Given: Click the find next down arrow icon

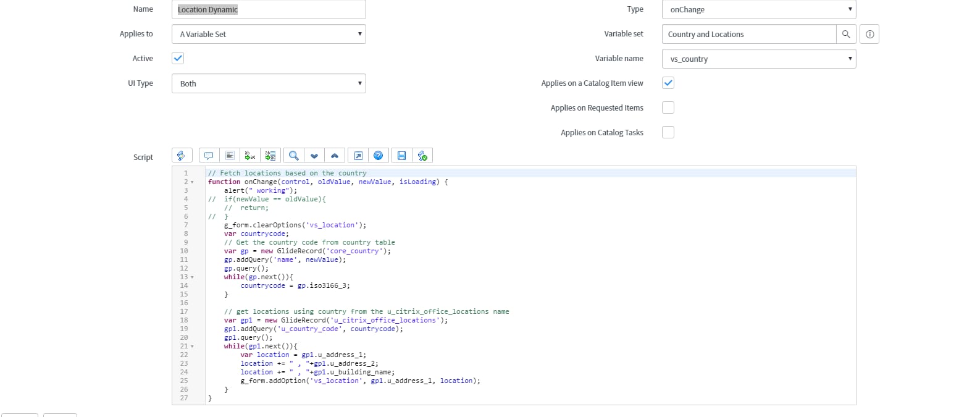Looking at the screenshot, I should coord(314,156).
